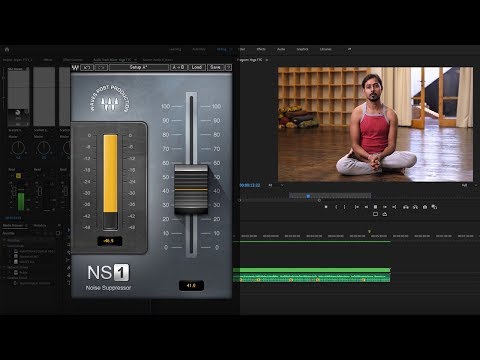Click the video preview of the seated man
480x360 pixels.
375,124
